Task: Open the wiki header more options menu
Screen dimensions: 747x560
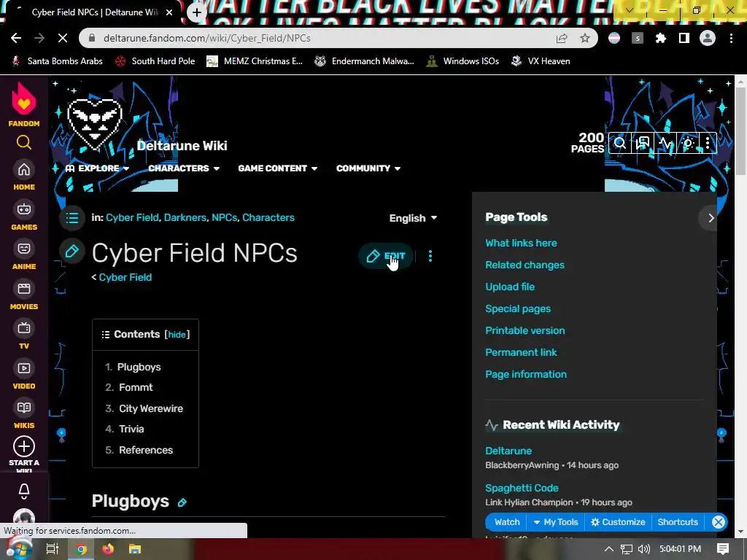Action: pyautogui.click(x=708, y=143)
